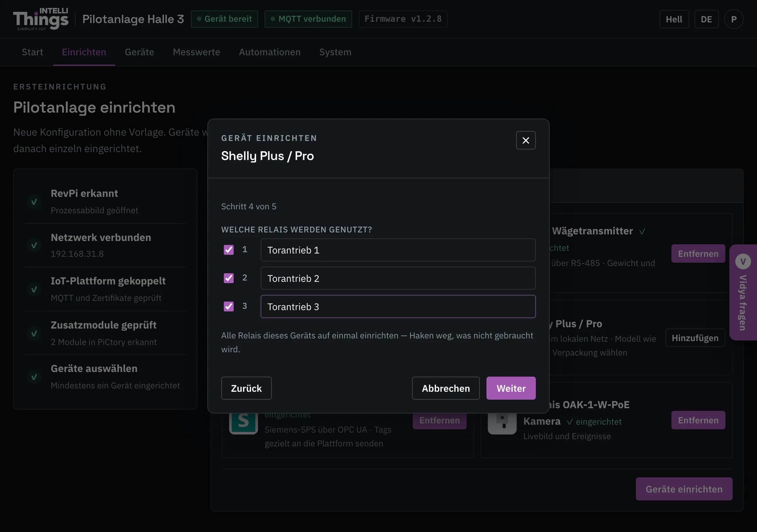Click the Schritt 4 von 5 indicator
Image resolution: width=757 pixels, height=532 pixels.
coord(248,206)
